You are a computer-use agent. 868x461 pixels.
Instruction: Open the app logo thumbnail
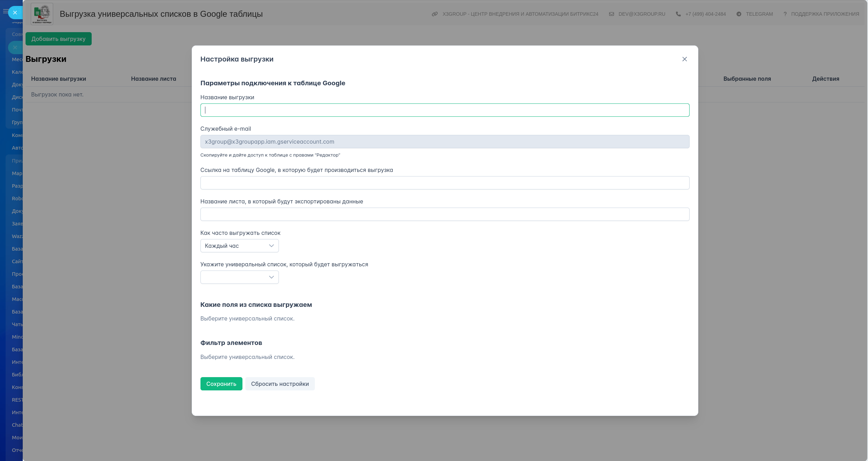42,14
